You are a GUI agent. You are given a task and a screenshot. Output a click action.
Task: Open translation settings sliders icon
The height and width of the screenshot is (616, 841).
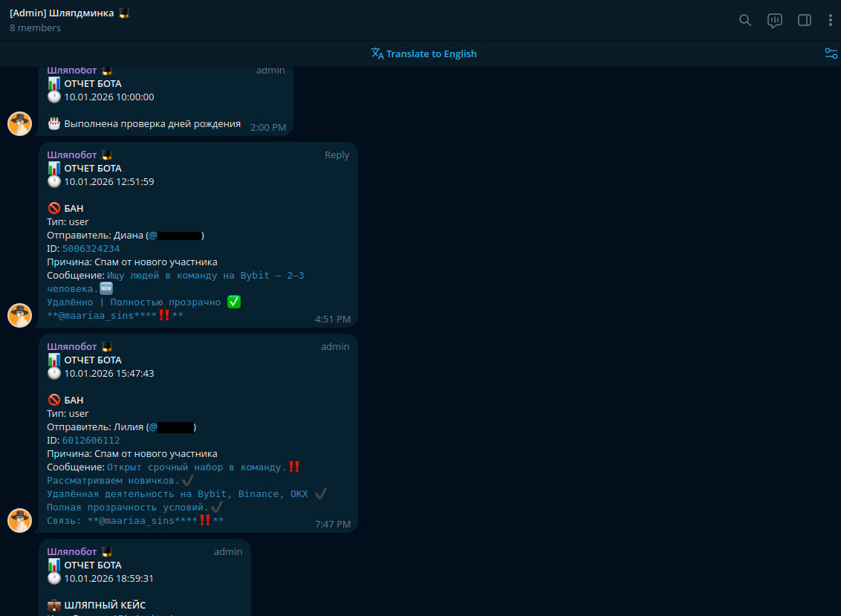point(831,54)
